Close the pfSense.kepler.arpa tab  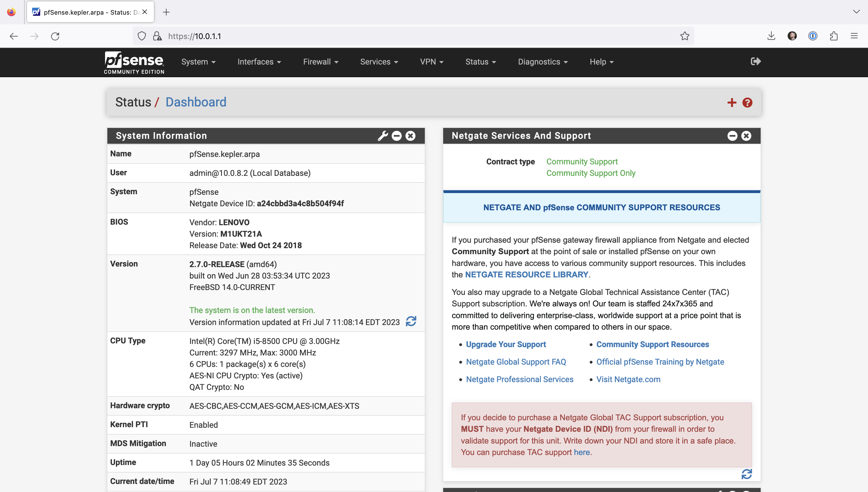145,12
